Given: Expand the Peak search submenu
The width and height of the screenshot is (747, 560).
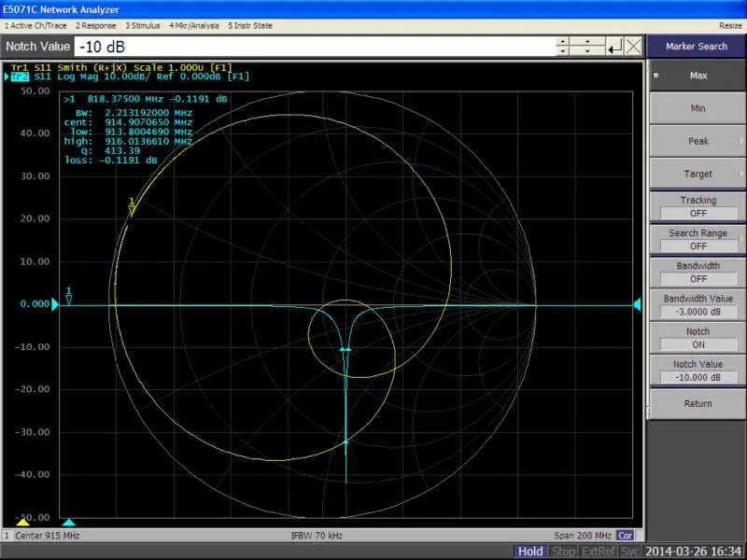Looking at the screenshot, I should click(x=698, y=141).
